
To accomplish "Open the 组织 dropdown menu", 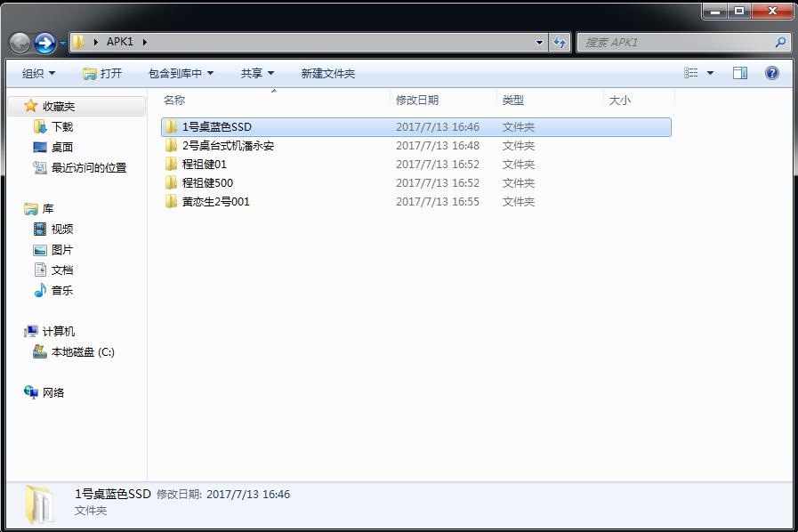I will click(x=38, y=74).
